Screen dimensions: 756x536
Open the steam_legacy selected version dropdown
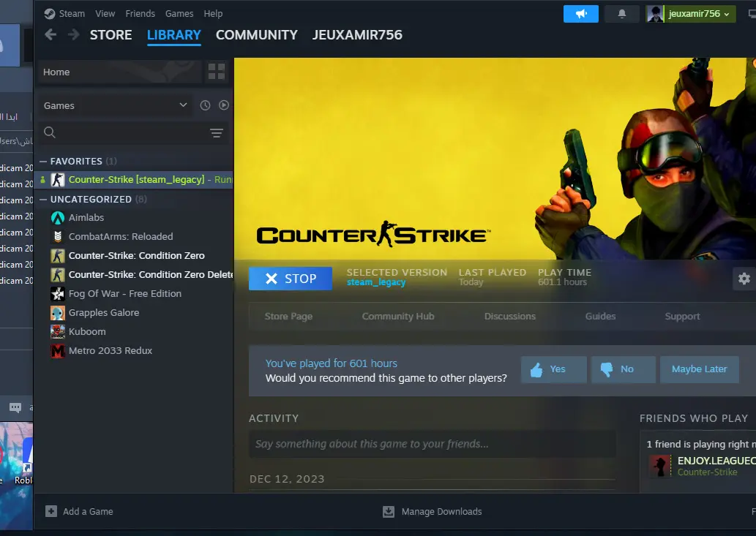376,283
